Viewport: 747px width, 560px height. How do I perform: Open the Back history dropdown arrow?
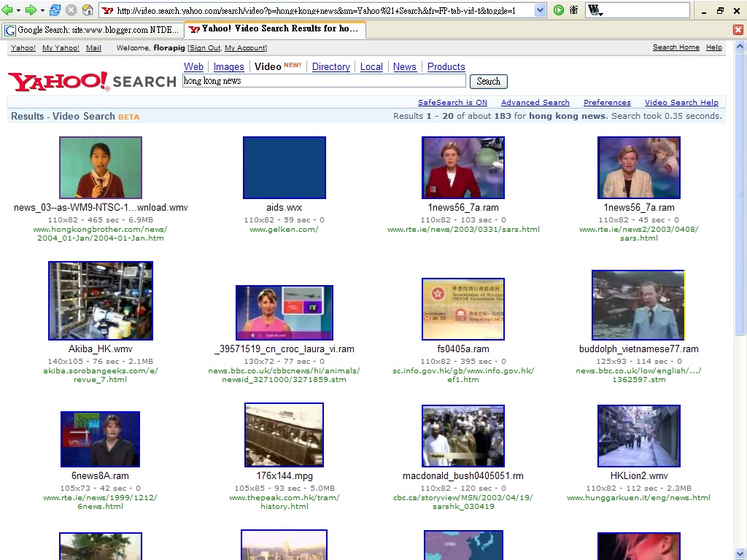pyautogui.click(x=18, y=10)
